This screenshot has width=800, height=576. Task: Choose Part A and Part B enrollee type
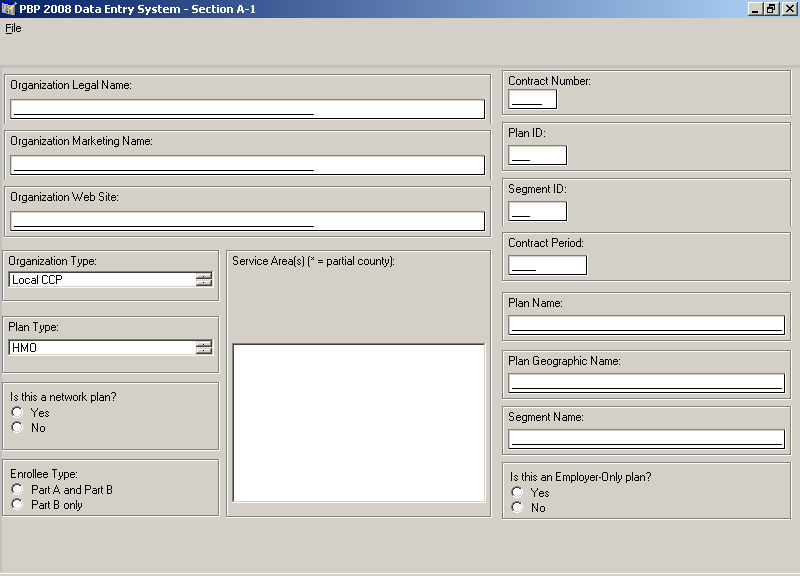17,490
